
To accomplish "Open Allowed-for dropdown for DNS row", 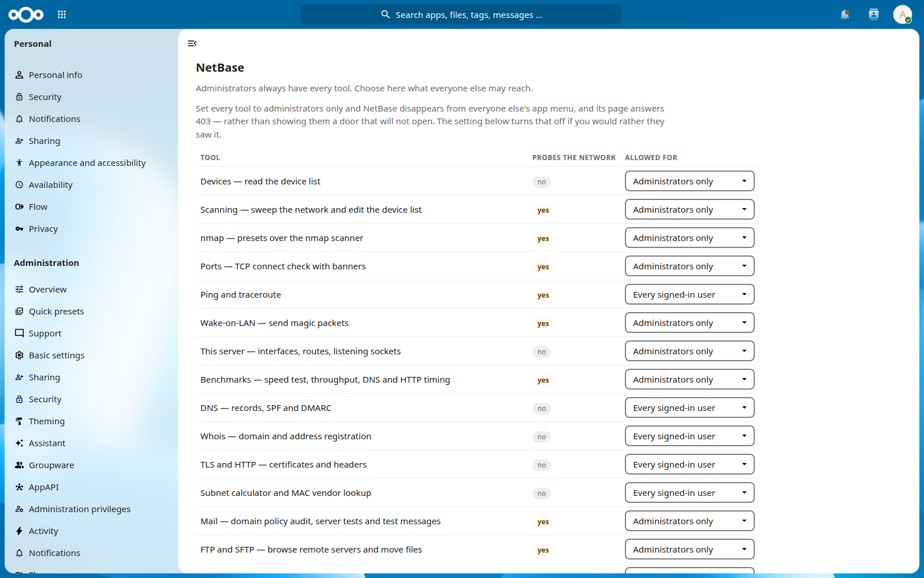I will coord(690,408).
